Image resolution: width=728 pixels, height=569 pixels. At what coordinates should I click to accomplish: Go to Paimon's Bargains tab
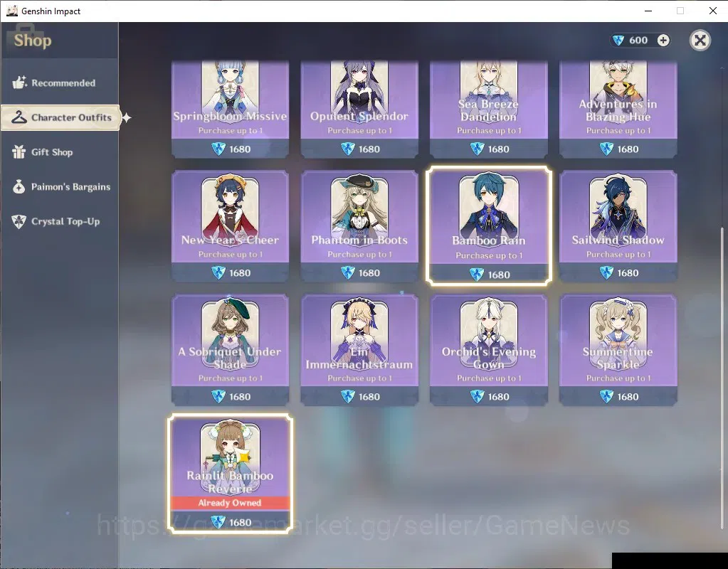(x=60, y=187)
